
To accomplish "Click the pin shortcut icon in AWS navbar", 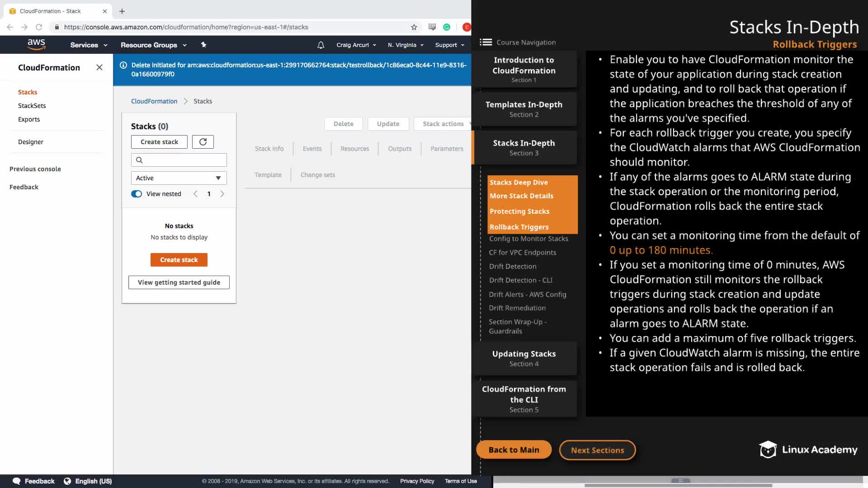I will pyautogui.click(x=203, y=45).
